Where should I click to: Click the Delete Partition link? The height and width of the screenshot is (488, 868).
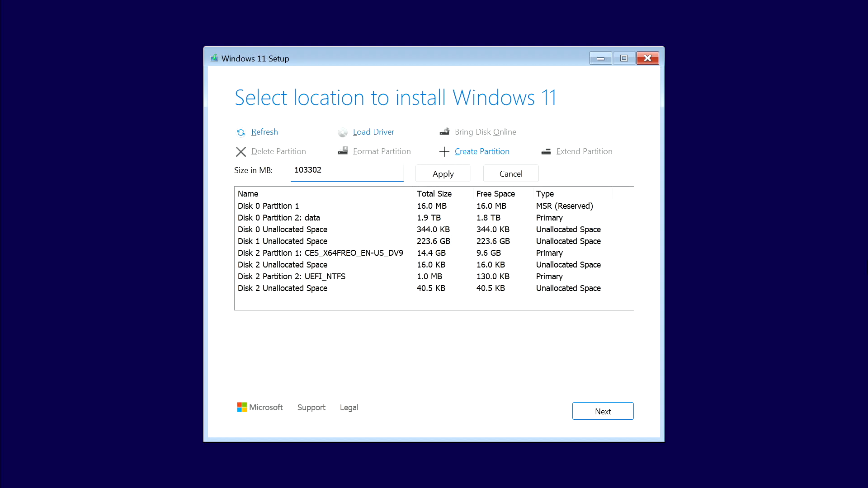click(x=278, y=151)
